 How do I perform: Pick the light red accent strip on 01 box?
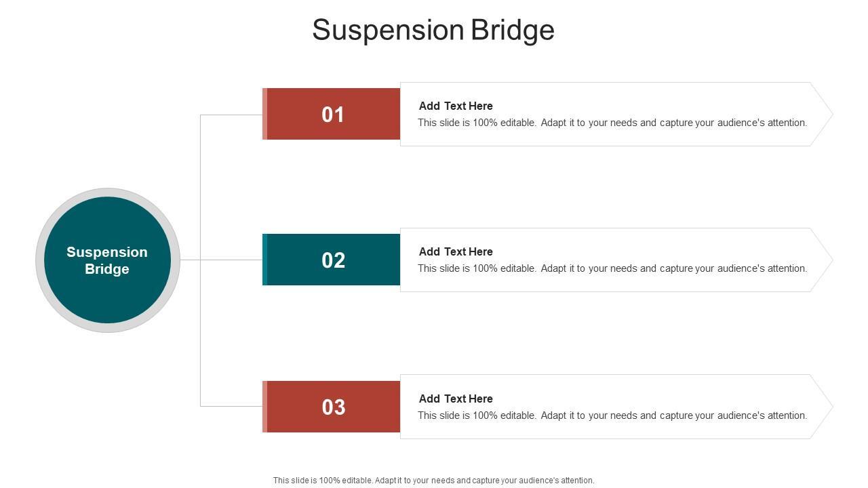264,114
